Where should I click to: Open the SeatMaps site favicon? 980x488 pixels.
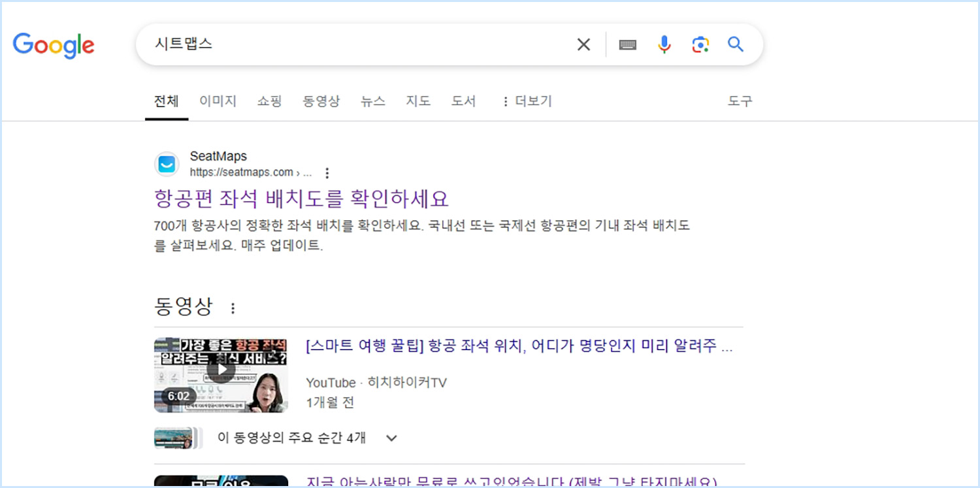pos(167,164)
